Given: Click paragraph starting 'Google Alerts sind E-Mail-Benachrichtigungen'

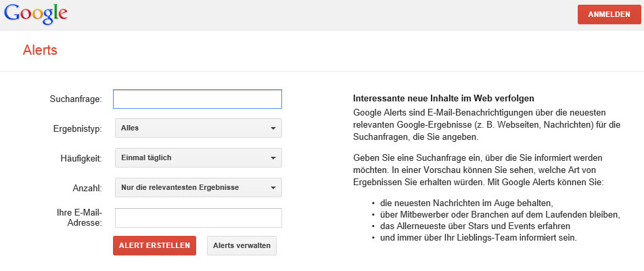Looking at the screenshot, I should tap(486, 125).
